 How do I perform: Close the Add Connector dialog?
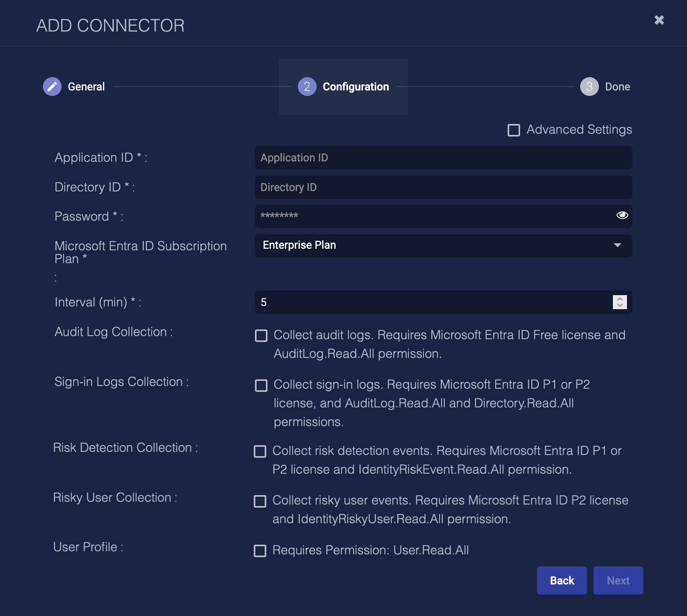click(659, 20)
